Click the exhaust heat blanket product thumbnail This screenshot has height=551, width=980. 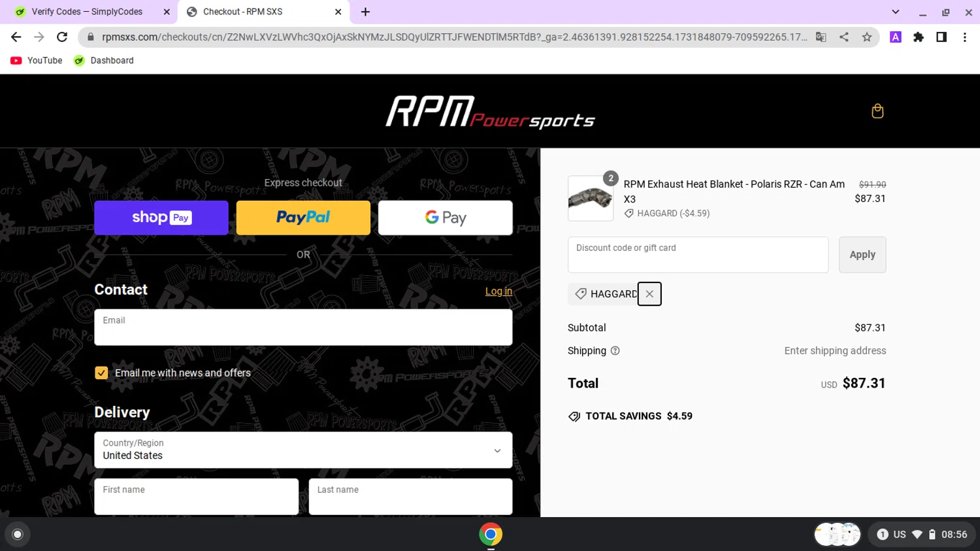[x=591, y=199]
